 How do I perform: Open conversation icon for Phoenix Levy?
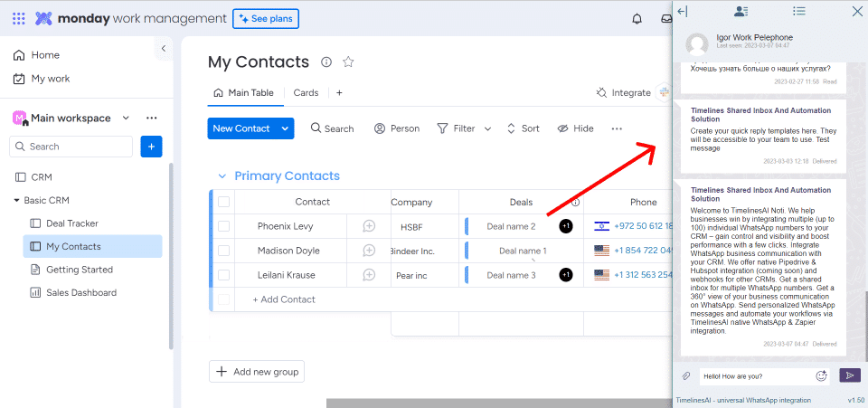[369, 226]
